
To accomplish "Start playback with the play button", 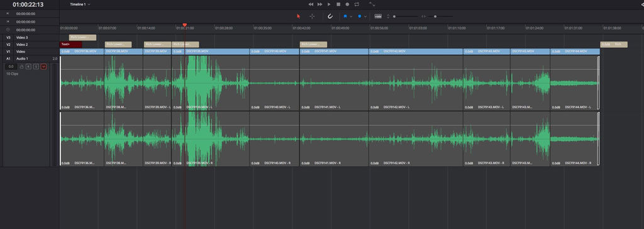I will (x=329, y=4).
